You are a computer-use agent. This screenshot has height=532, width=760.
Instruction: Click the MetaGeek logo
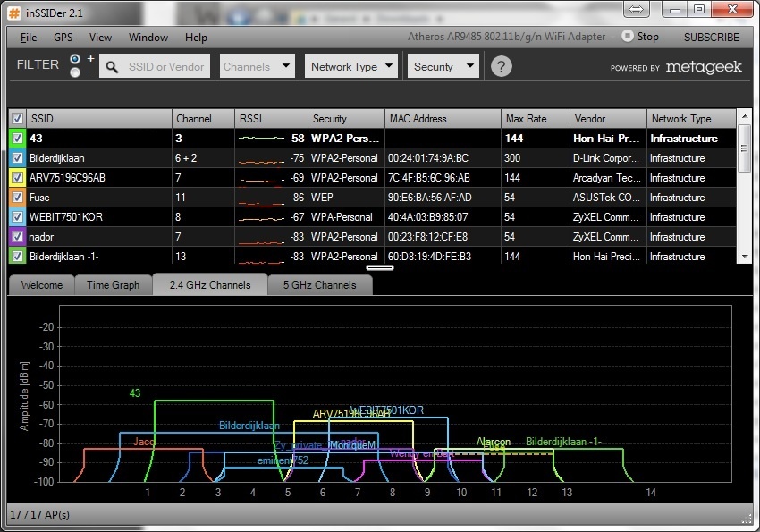click(703, 67)
